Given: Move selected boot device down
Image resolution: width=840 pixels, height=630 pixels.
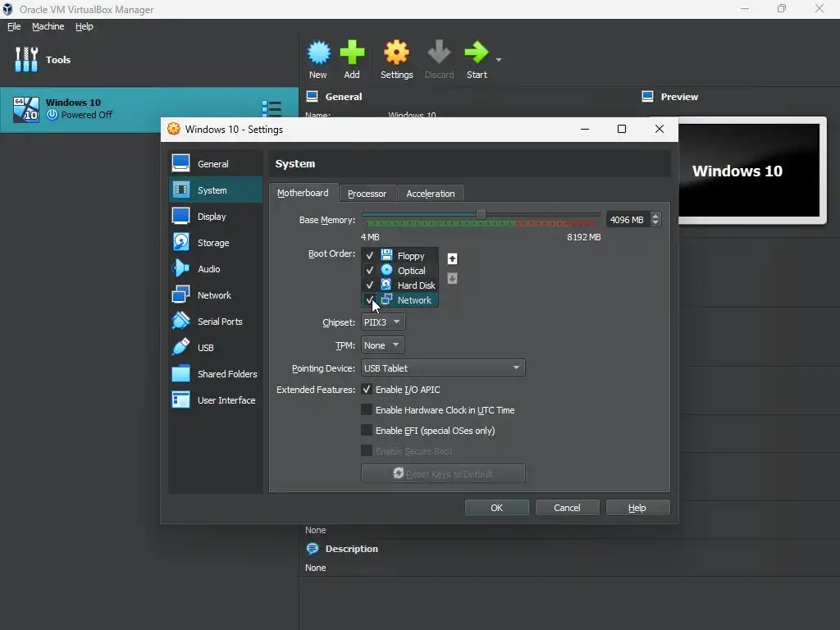Looking at the screenshot, I should coord(452,279).
